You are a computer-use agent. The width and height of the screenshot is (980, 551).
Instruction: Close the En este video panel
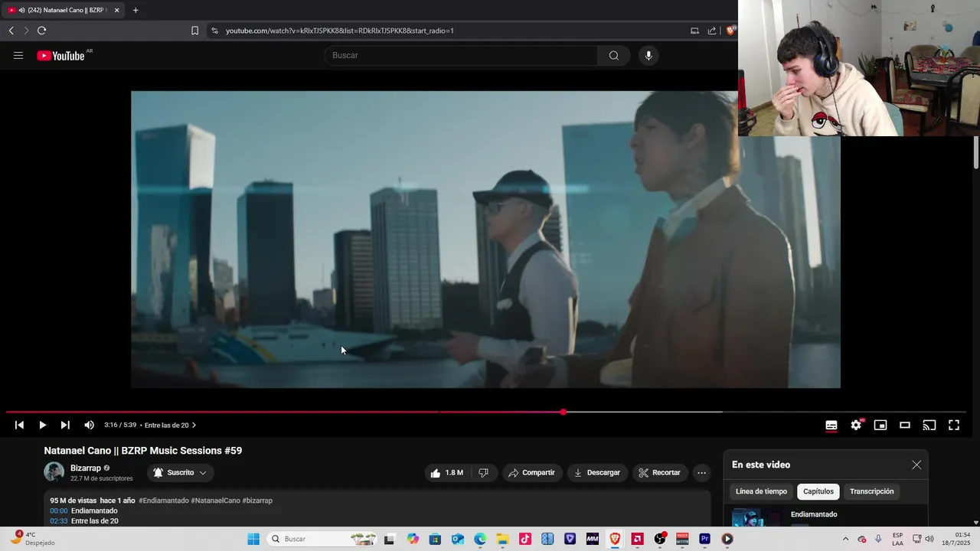click(916, 465)
